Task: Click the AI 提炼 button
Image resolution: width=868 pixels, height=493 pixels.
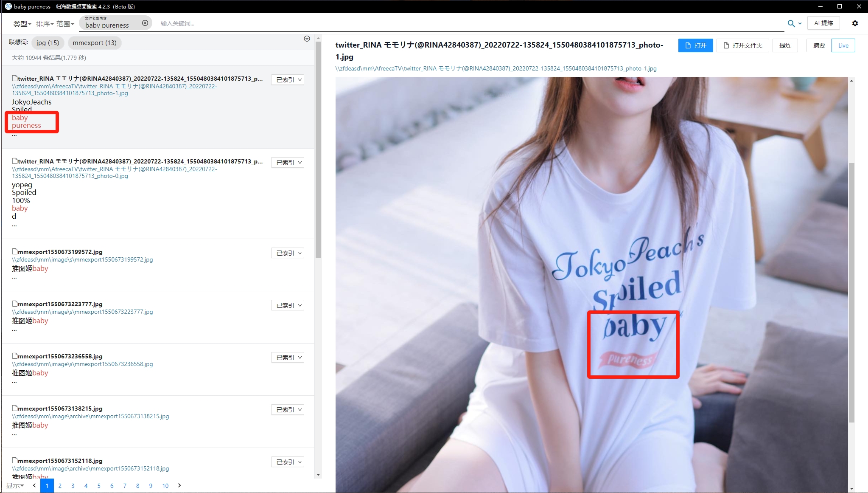Action: (x=823, y=23)
